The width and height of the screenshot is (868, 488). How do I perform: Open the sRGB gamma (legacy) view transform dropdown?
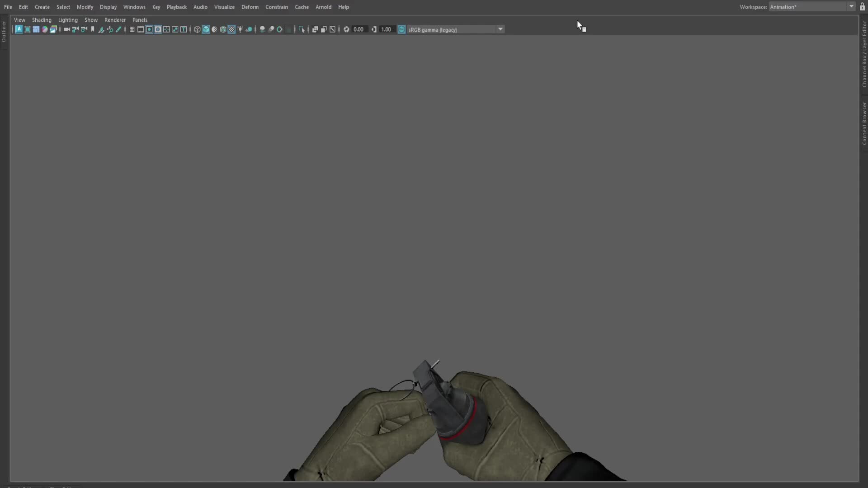point(500,29)
